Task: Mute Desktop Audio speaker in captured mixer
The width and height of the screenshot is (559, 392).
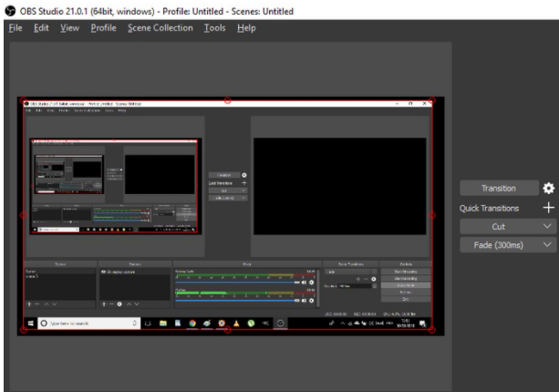Action: (x=304, y=283)
